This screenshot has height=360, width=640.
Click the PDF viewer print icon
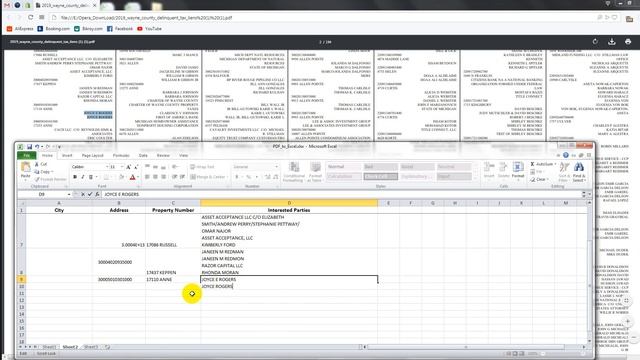(x=628, y=42)
